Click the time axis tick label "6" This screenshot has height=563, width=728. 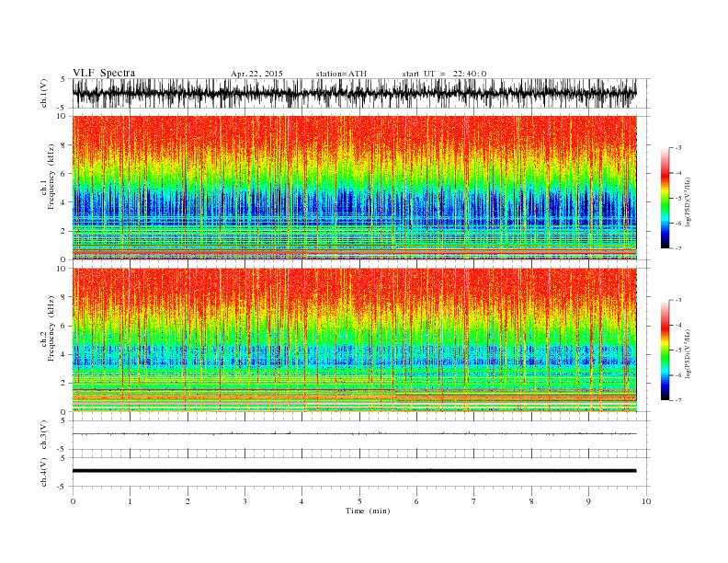point(416,501)
